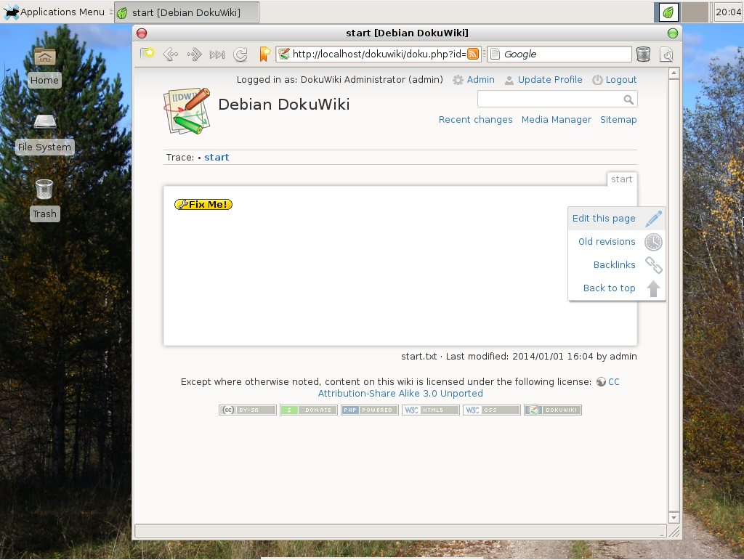This screenshot has height=560, width=744.
Task: Click the DokuWiki footer badge
Action: pos(553,410)
